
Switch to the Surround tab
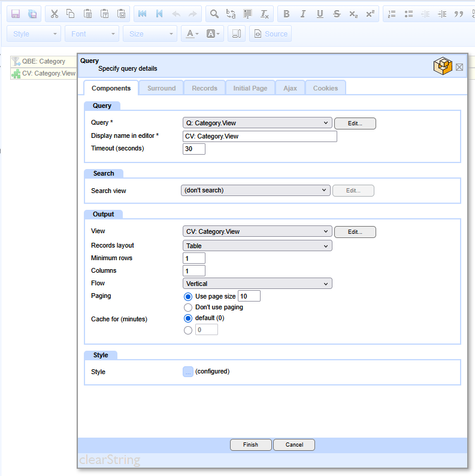161,88
